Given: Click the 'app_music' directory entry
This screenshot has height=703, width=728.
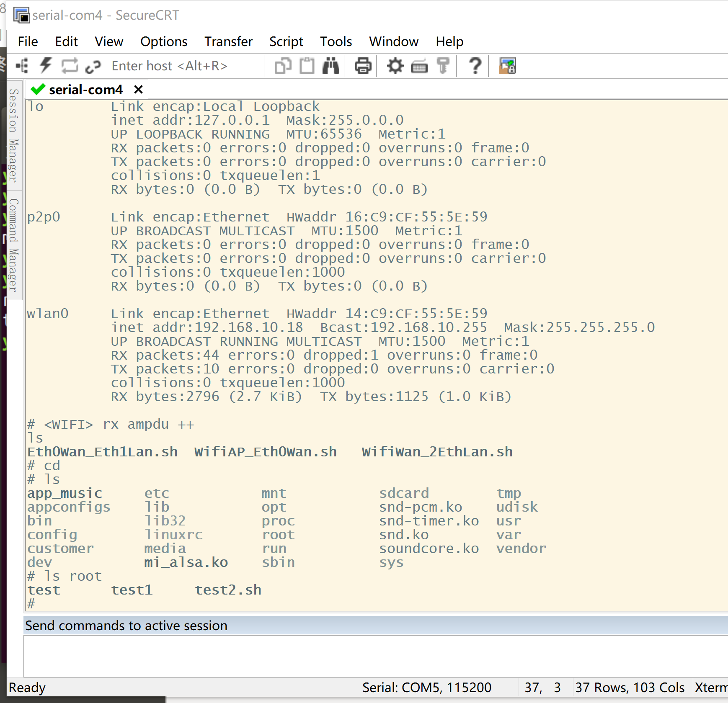Looking at the screenshot, I should (65, 493).
